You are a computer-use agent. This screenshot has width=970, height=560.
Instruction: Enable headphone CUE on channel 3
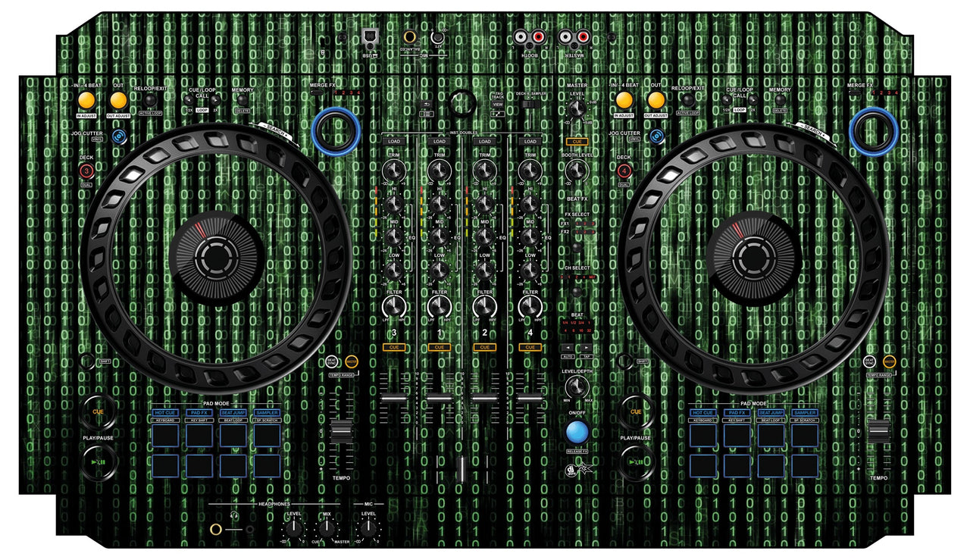(394, 347)
